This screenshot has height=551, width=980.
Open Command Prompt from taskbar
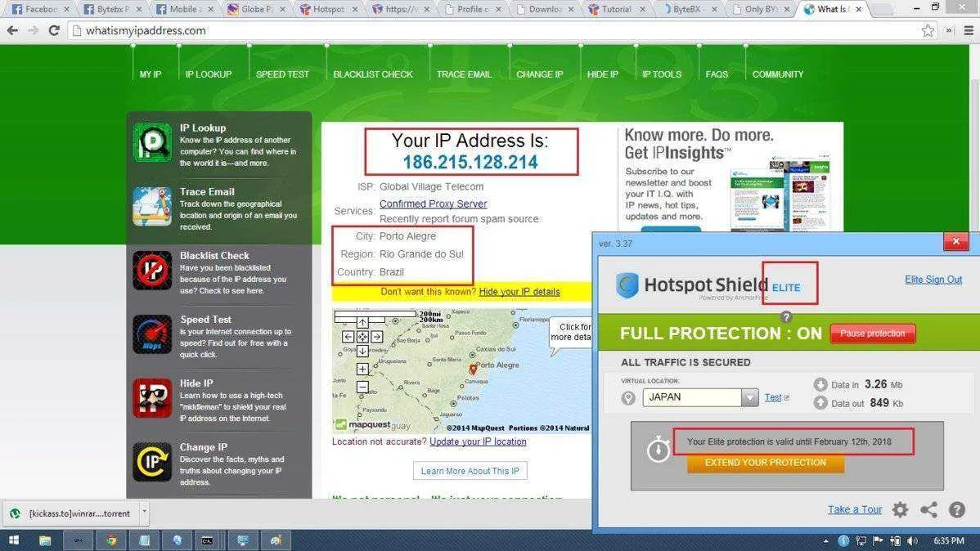(207, 540)
